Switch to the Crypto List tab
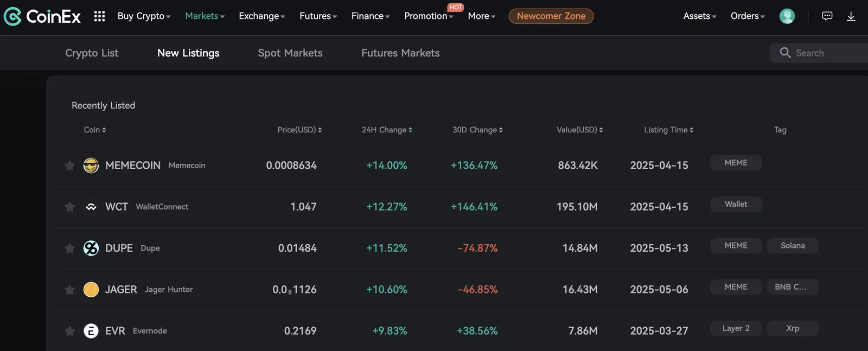Image resolution: width=868 pixels, height=351 pixels. point(92,53)
